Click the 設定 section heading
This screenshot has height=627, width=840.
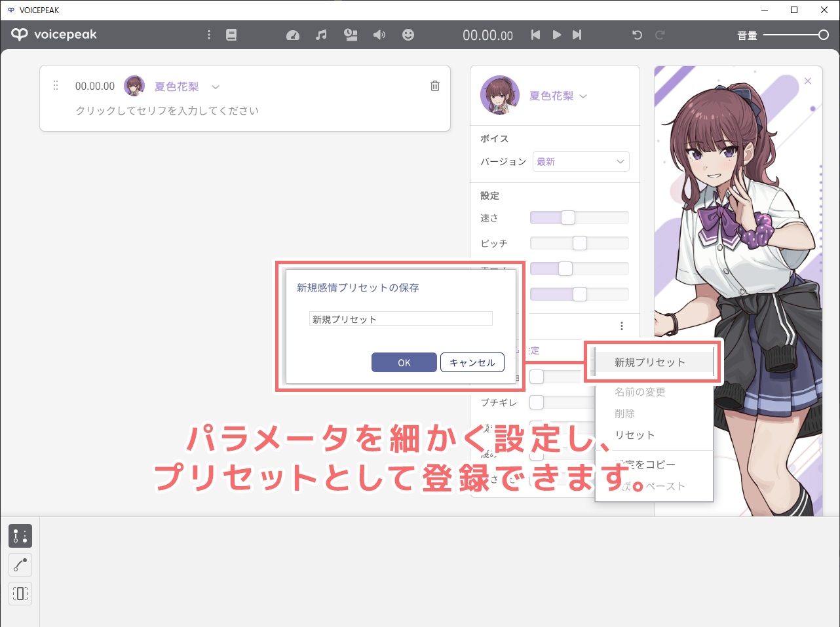pos(489,196)
